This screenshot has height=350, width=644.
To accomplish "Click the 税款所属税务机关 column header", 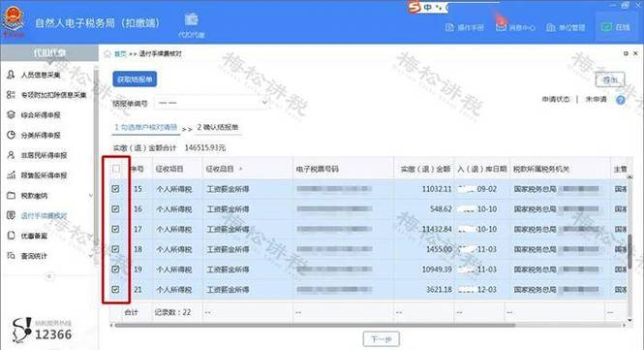I will 541,169.
